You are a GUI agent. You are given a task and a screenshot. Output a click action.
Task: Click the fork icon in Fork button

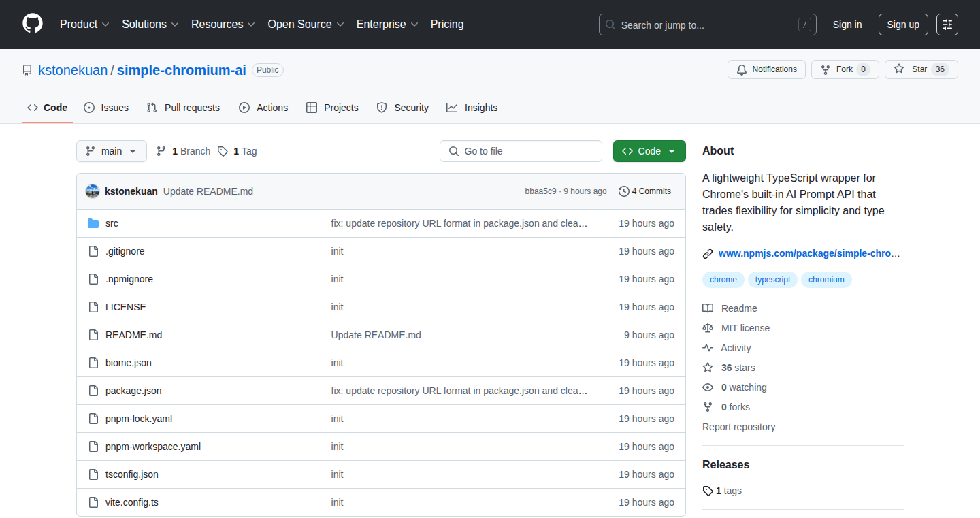826,69
